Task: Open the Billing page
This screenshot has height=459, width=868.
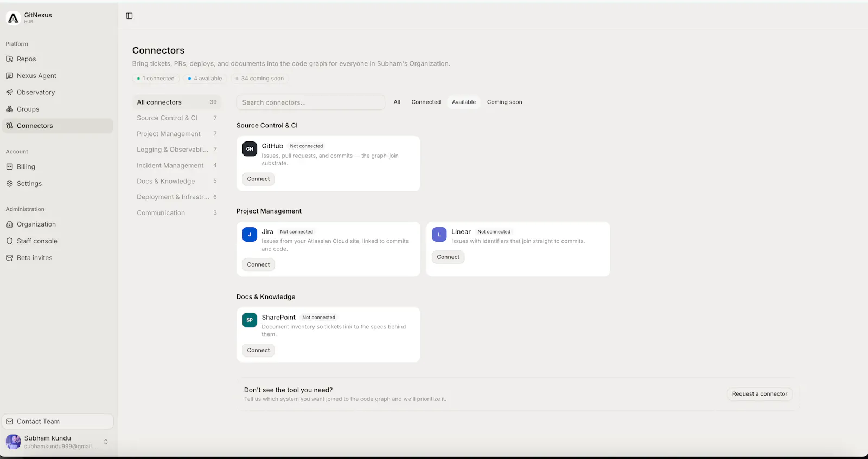Action: tap(58, 167)
